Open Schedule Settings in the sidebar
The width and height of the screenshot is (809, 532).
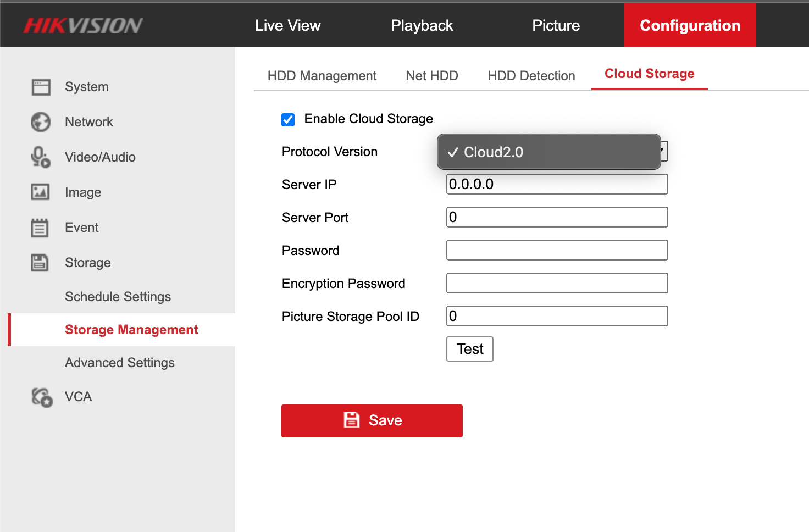click(x=118, y=297)
